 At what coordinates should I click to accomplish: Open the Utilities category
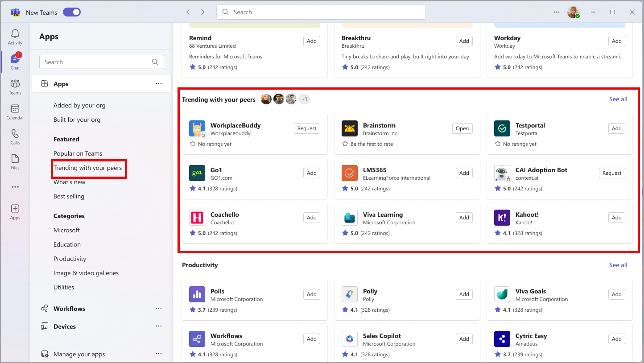click(64, 287)
